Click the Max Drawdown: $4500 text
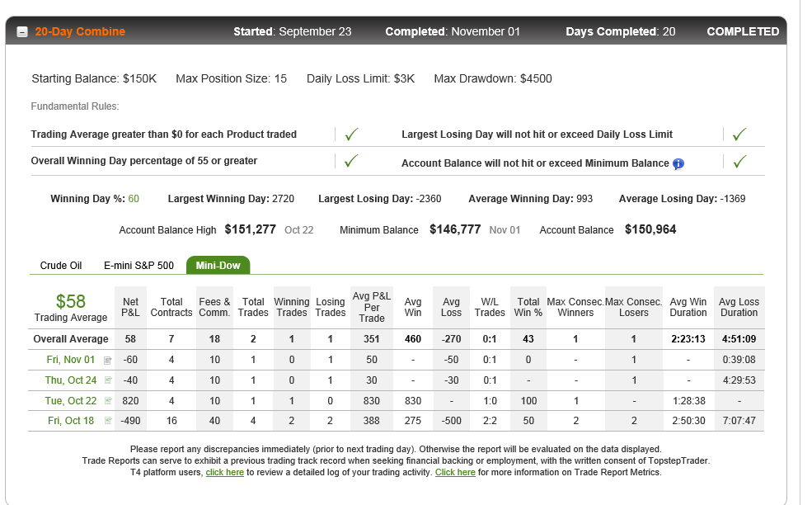The image size is (812, 505). click(493, 79)
